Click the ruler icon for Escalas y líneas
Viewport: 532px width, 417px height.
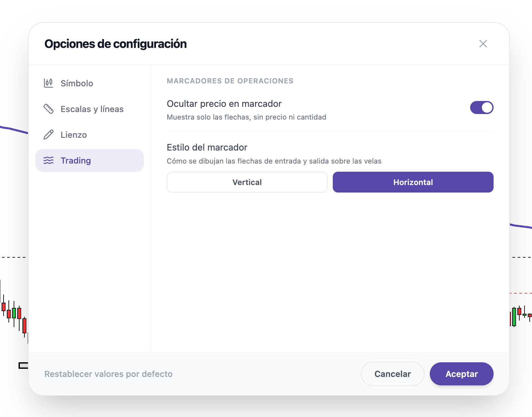pyautogui.click(x=49, y=109)
